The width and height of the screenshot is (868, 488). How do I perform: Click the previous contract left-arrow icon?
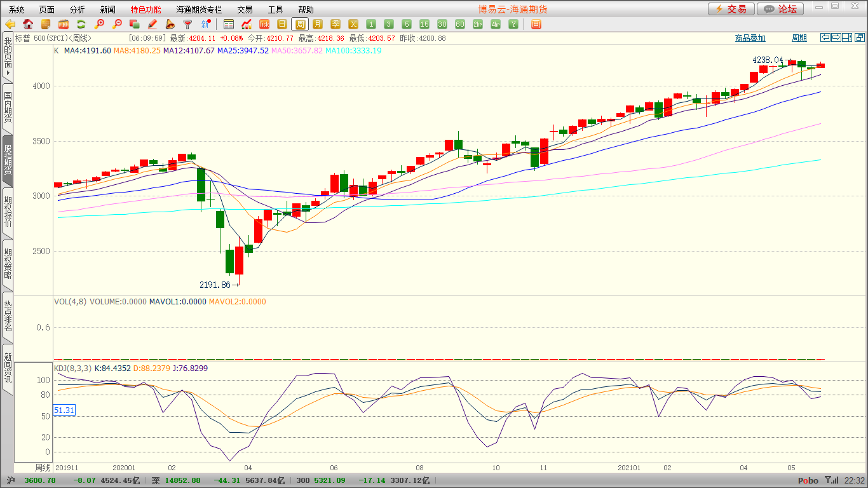coord(825,37)
